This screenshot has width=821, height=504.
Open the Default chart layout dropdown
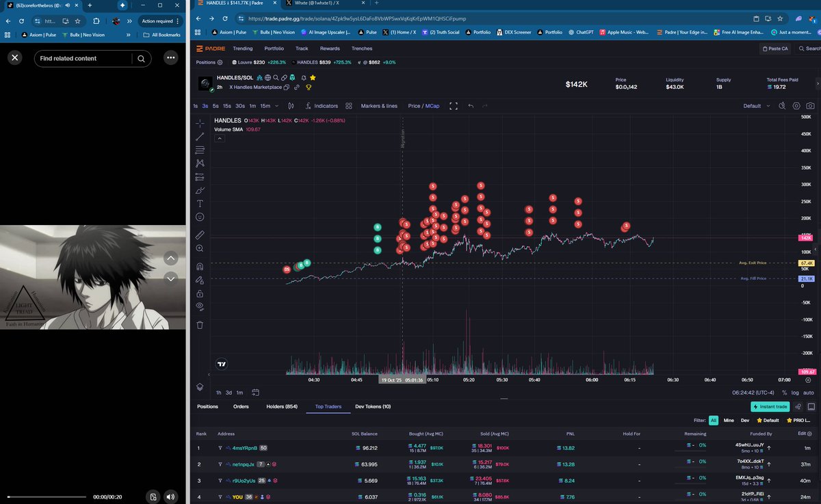tap(757, 106)
